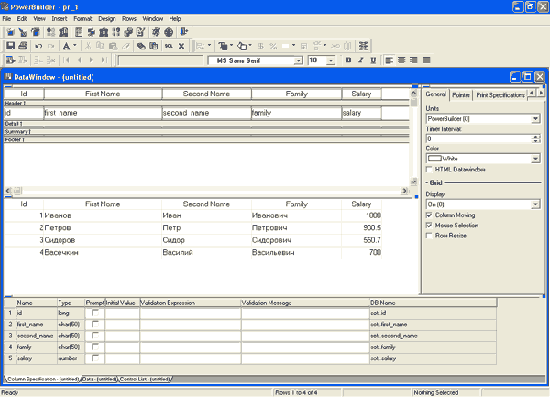Viewport: 550px width, 397px height.
Task: Go to the first row with navigation arrow
Action: (x=66, y=60)
